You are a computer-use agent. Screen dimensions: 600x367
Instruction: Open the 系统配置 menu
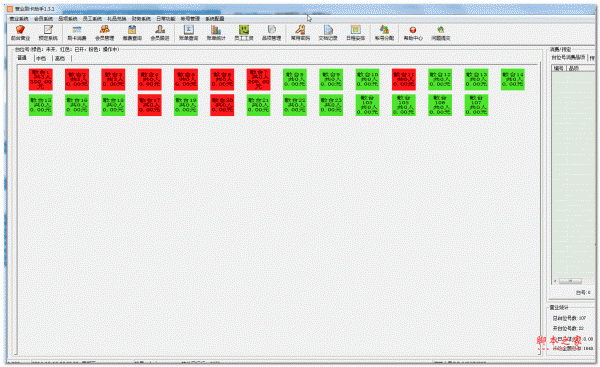point(215,19)
